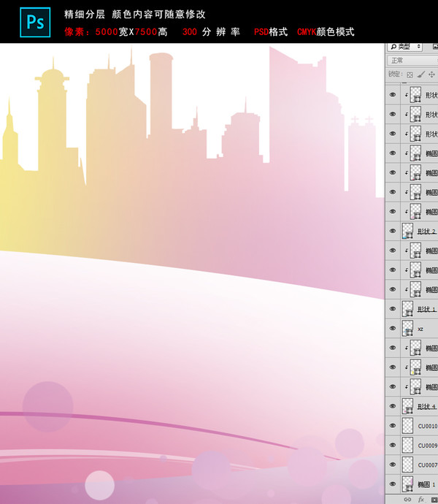This screenshot has height=504, width=438.
Task: Click the xz layer thumbnail
Action: (407, 328)
